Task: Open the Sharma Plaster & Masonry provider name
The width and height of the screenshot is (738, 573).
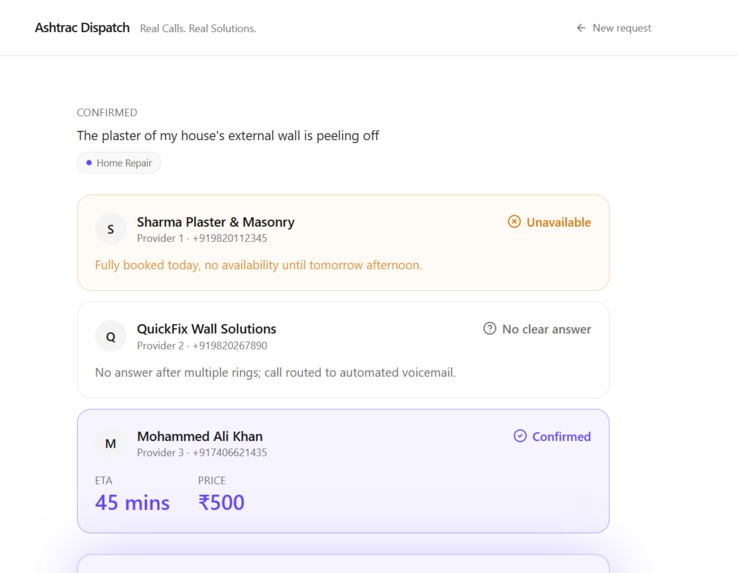Action: point(216,222)
